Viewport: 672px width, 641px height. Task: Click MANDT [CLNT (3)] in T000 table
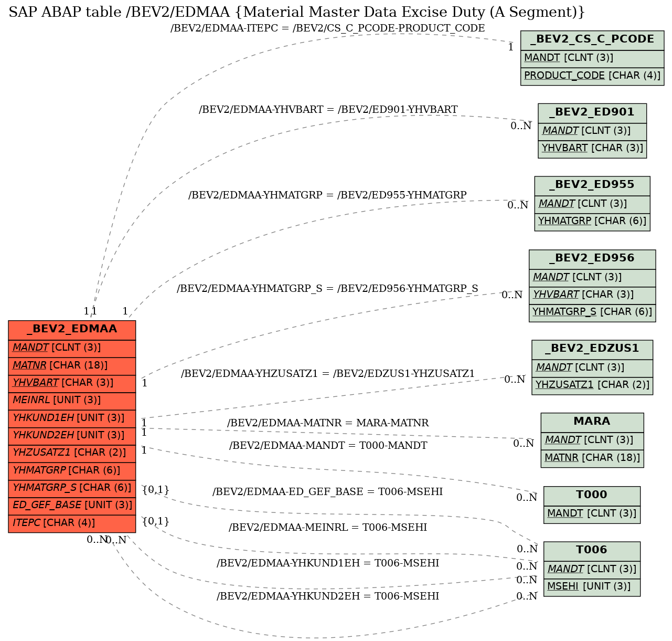pyautogui.click(x=592, y=514)
